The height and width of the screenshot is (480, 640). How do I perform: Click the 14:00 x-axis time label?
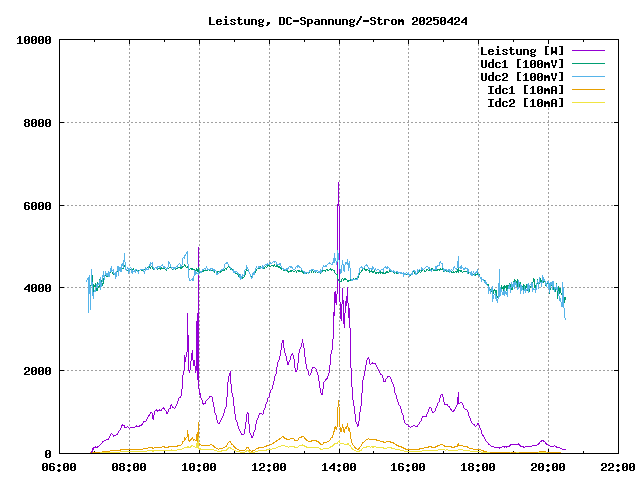pyautogui.click(x=338, y=467)
